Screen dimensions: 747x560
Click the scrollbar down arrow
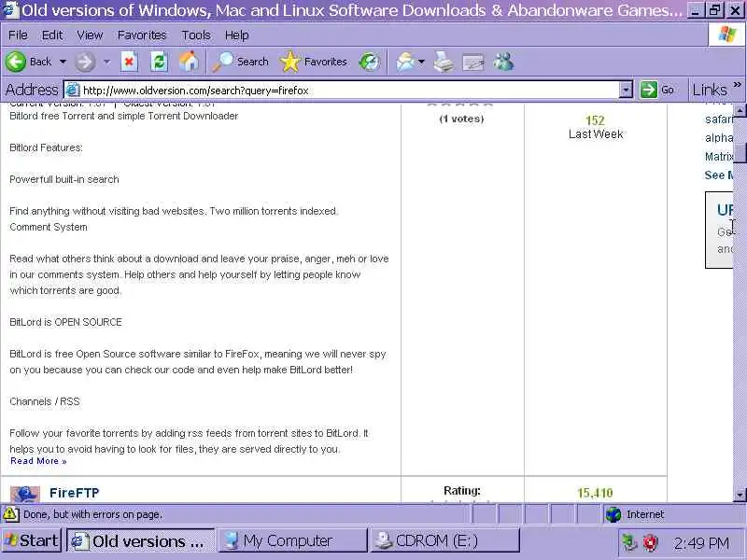tap(740, 495)
